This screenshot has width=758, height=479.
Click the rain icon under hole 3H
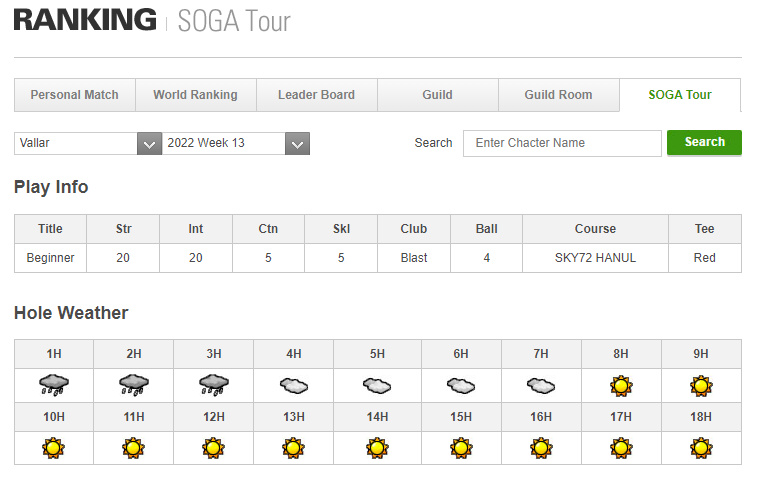coord(213,385)
